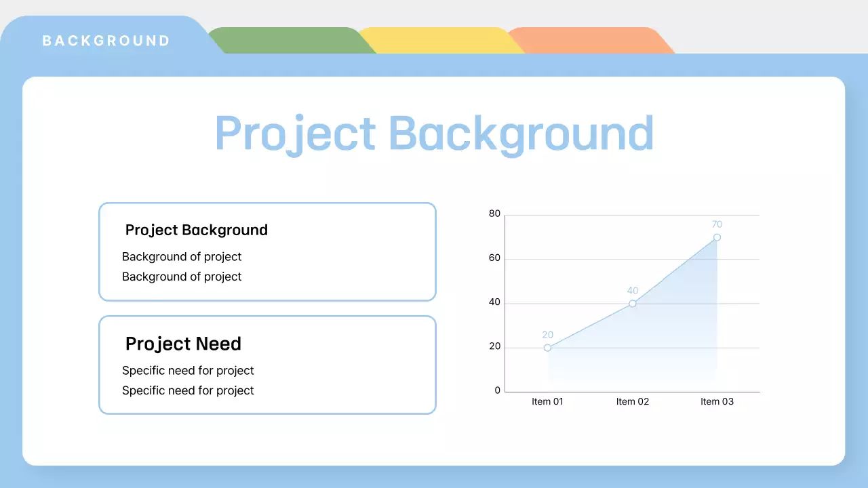Click the first Background of project line
Image resolution: width=868 pixels, height=488 pixels.
(x=182, y=257)
